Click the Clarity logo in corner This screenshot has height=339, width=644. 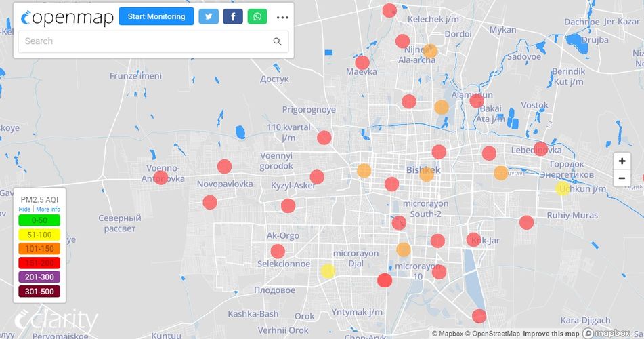[56, 321]
